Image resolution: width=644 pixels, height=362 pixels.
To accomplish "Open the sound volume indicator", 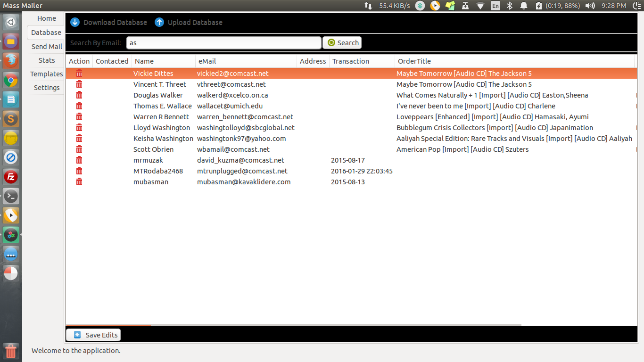I will [x=590, y=6].
